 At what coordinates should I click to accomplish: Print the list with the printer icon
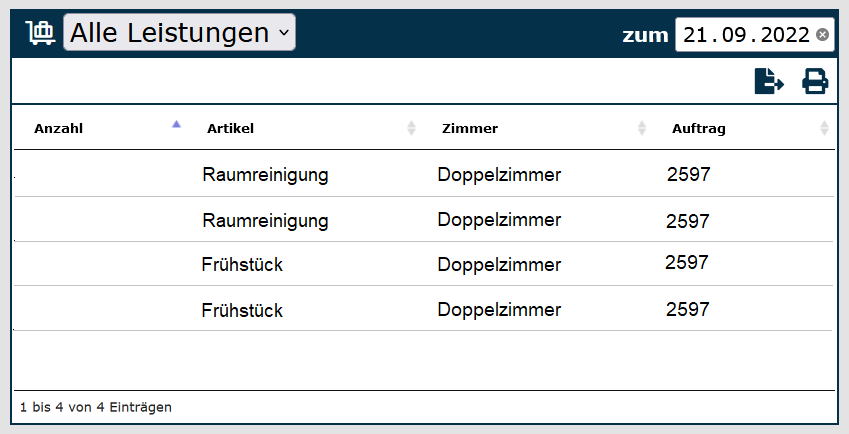point(815,81)
